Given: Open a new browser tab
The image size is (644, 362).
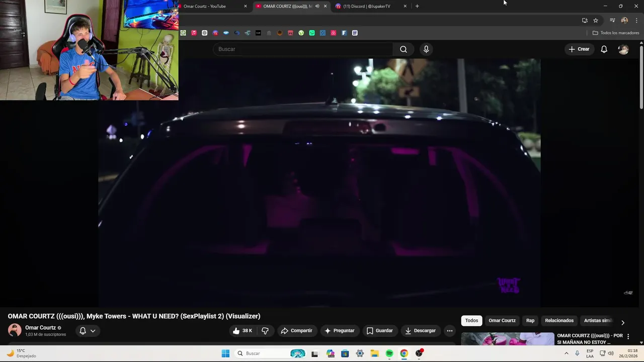Looking at the screenshot, I should click(417, 6).
